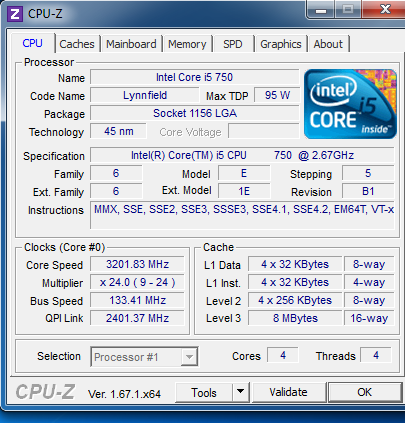Viewport: 405px width, 423px height.
Task: Click the Family value 6
Action: pyautogui.click(x=116, y=173)
